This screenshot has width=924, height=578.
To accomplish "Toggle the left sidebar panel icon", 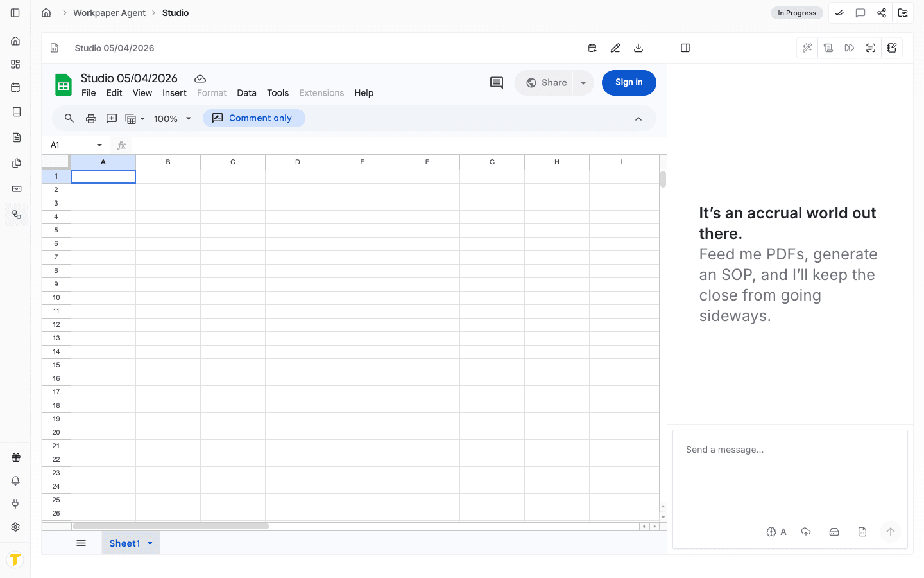I will click(x=15, y=13).
